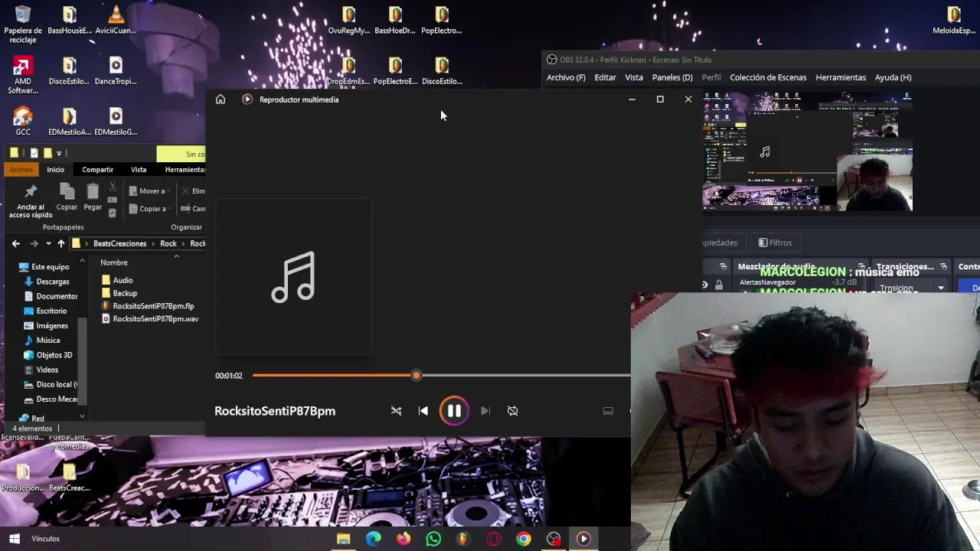Viewport: 980px width, 551px height.
Task: Skip to next track in media player
Action: [485, 411]
